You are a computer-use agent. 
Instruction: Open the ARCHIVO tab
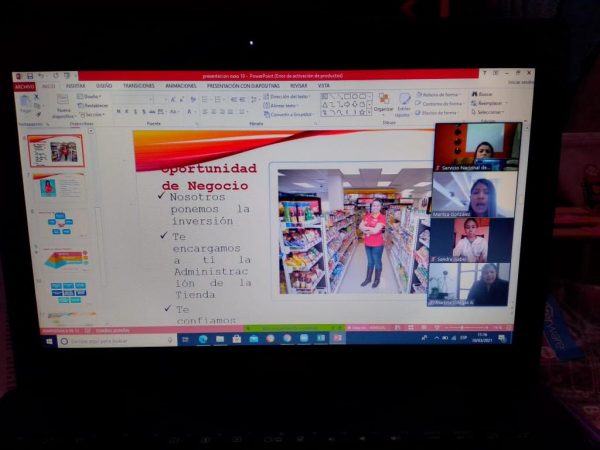coord(25,86)
